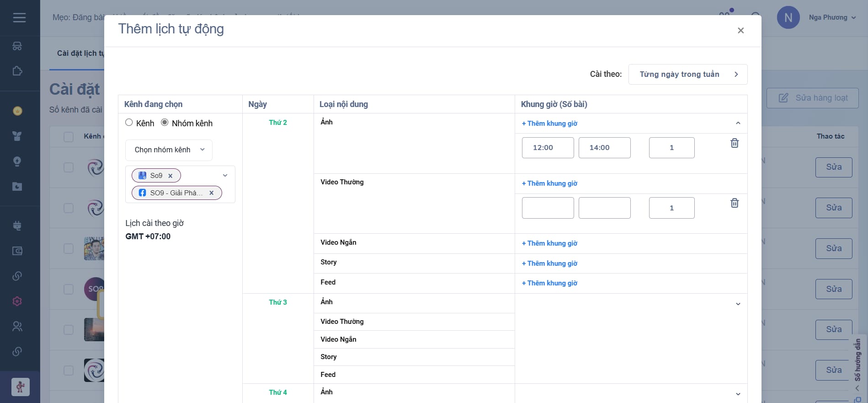Click the puzzle piece sidebar icon

click(x=17, y=71)
